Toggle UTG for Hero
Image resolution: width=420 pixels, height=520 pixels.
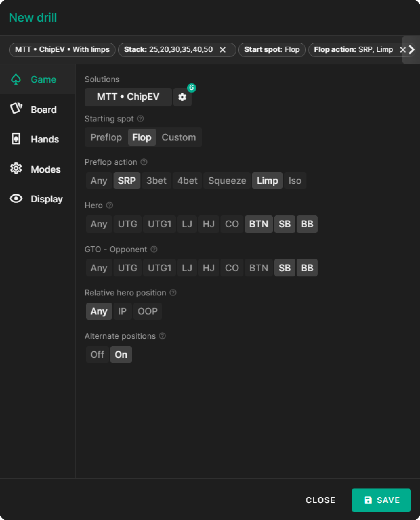click(128, 224)
